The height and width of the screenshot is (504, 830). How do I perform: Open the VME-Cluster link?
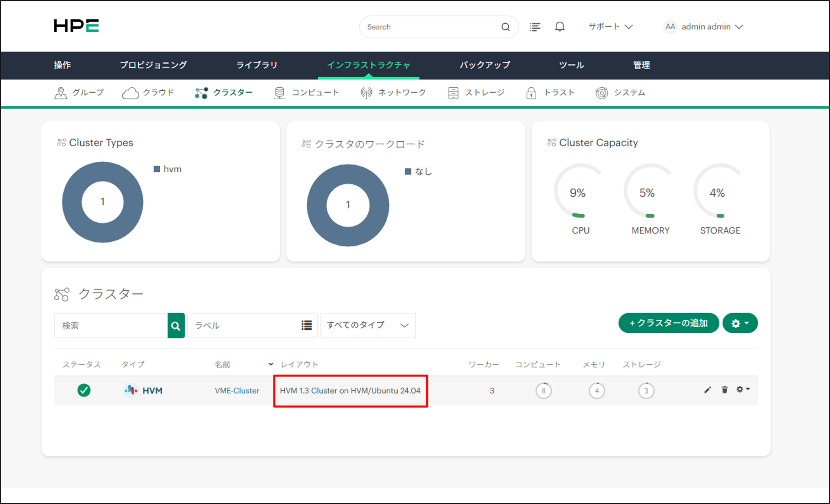[x=237, y=391]
